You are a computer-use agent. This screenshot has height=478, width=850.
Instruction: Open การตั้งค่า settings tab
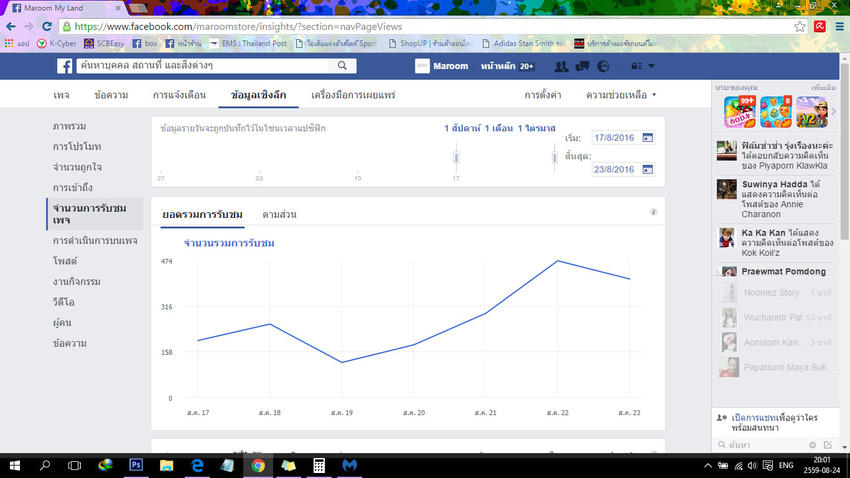(543, 95)
